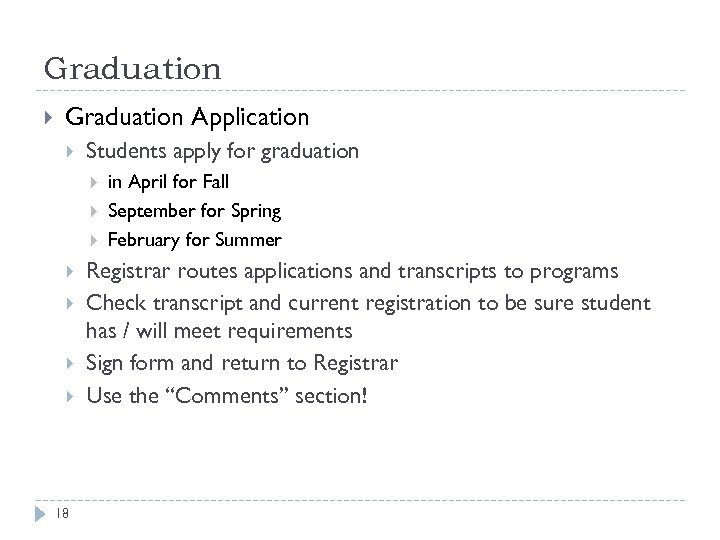Select the Graduation Application heading text

click(187, 118)
